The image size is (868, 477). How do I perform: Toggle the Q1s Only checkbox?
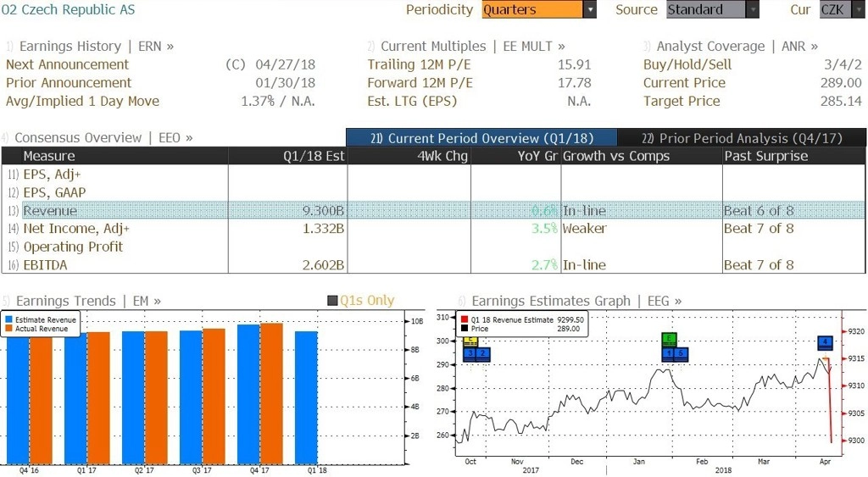332,301
